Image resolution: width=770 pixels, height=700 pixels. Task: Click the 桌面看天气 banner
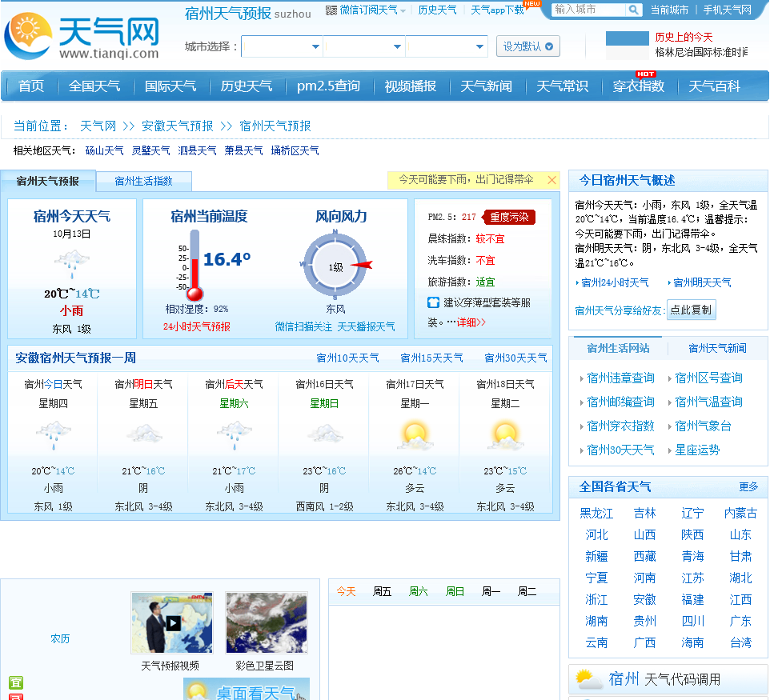tap(247, 689)
